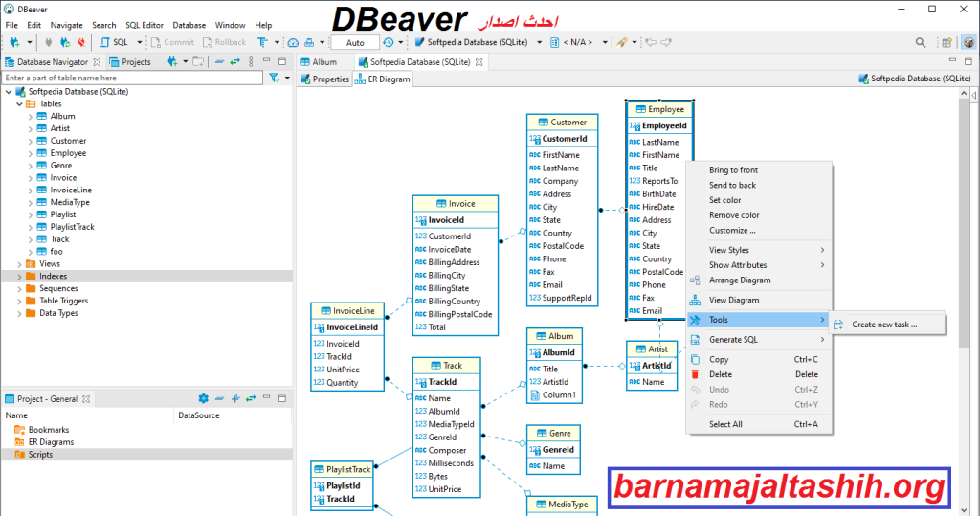Select the Invoice entity header in diagram
Screen dimensions: 980x516
[x=456, y=204]
